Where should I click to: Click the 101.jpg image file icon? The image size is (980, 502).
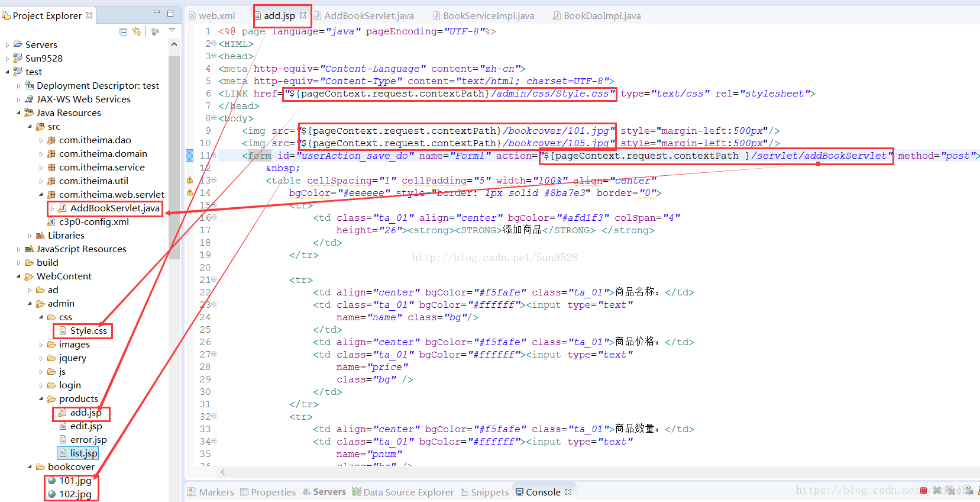[51, 481]
